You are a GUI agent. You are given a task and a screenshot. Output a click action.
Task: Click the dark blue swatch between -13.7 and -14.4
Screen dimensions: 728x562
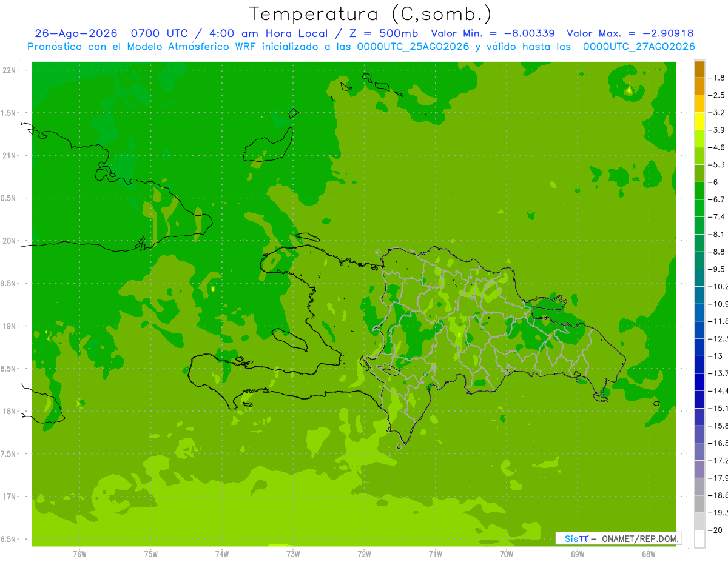(699, 382)
